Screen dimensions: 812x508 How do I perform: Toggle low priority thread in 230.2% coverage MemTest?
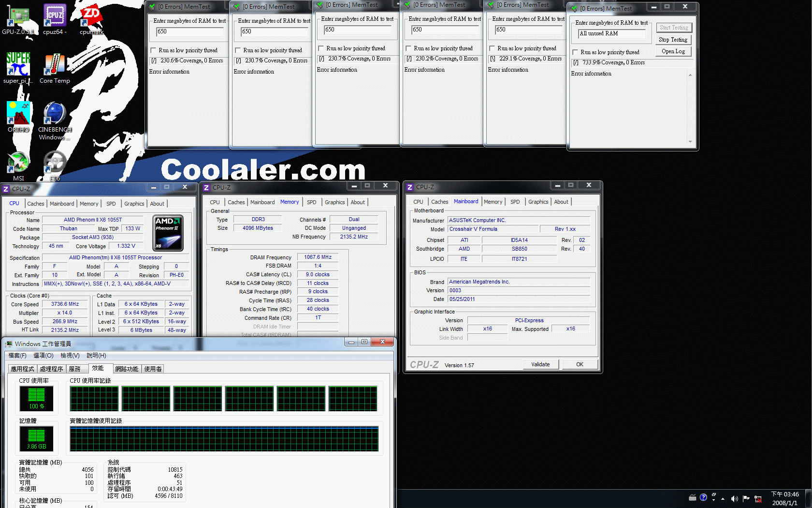click(408, 48)
